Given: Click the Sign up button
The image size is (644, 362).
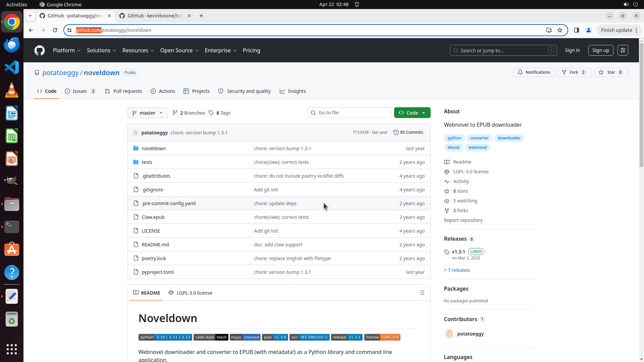Looking at the screenshot, I should (600, 50).
